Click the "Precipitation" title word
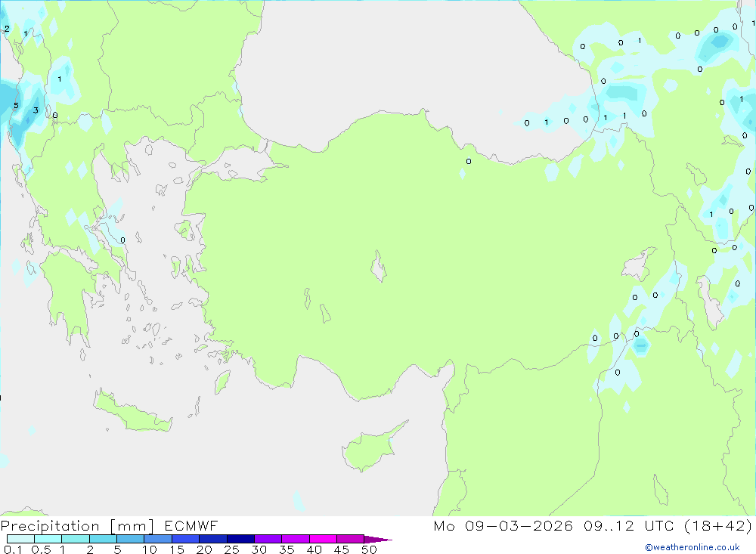The height and width of the screenshot is (554, 756). coord(50,526)
